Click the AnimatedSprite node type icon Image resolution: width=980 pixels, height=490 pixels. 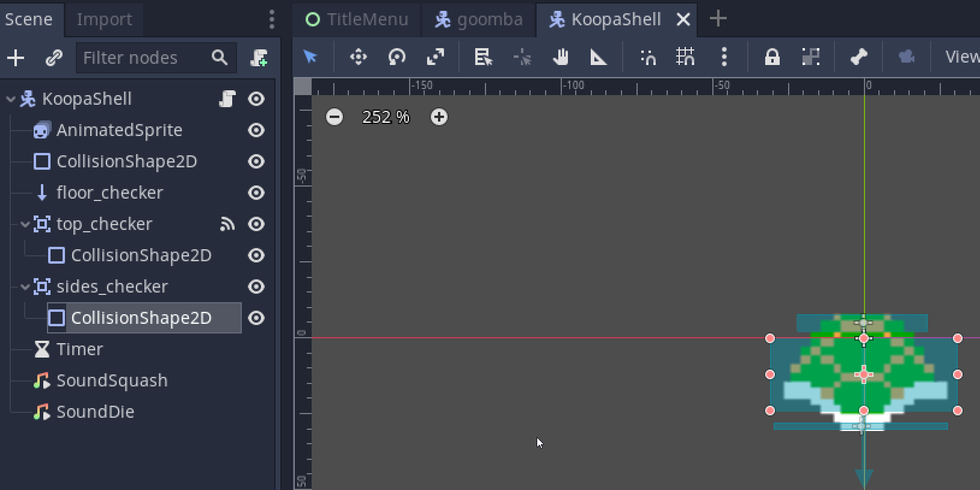pyautogui.click(x=42, y=130)
